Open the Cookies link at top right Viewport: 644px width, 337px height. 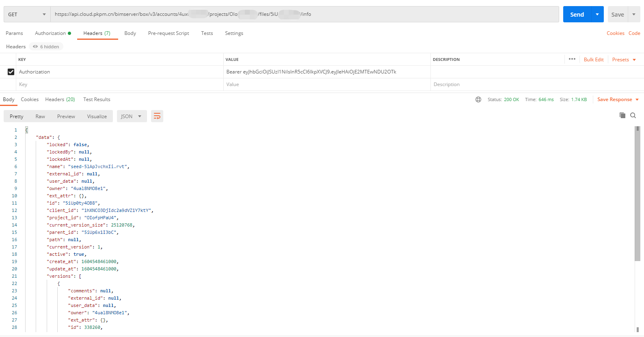click(x=615, y=33)
